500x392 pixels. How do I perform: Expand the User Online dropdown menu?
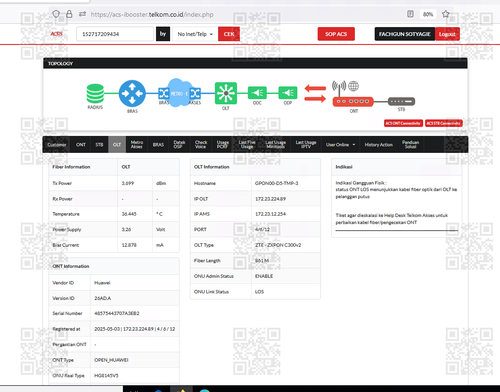click(341, 145)
